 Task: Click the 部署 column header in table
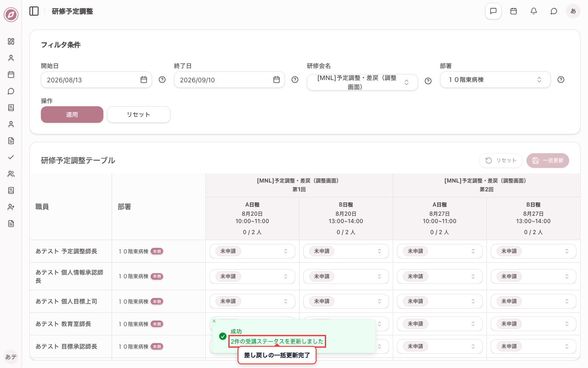pyautogui.click(x=159, y=207)
